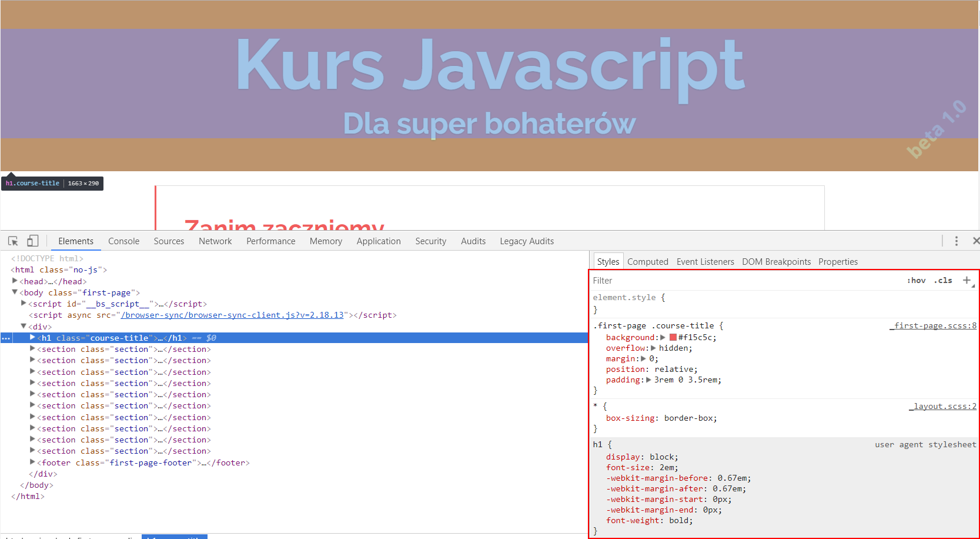980x539 pixels.
Task: Click the new style rule plus icon
Action: point(966,281)
